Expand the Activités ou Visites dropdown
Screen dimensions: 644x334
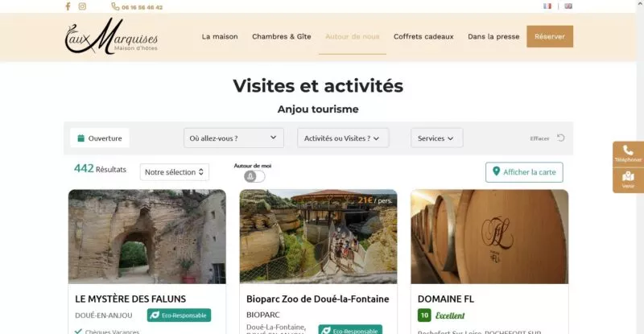tap(343, 138)
